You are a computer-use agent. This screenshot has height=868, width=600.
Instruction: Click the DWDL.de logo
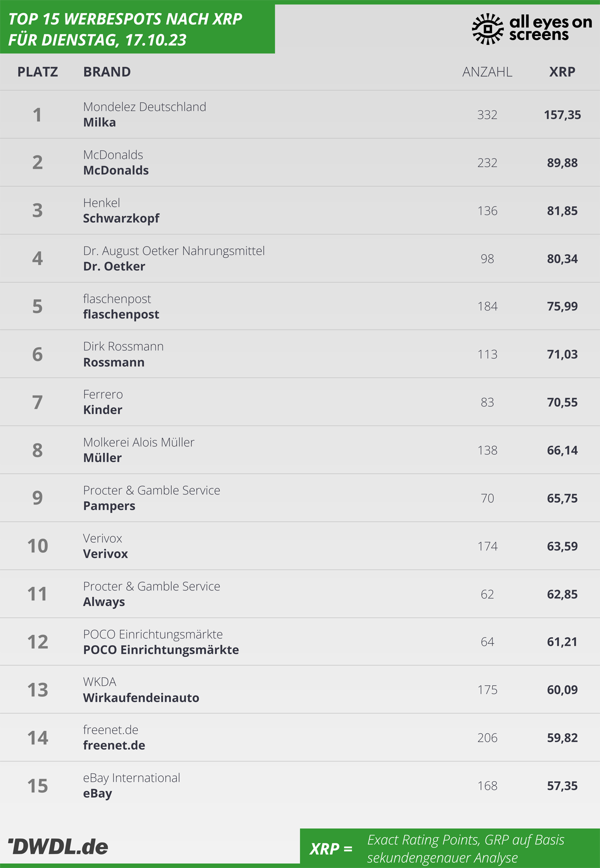tap(58, 846)
